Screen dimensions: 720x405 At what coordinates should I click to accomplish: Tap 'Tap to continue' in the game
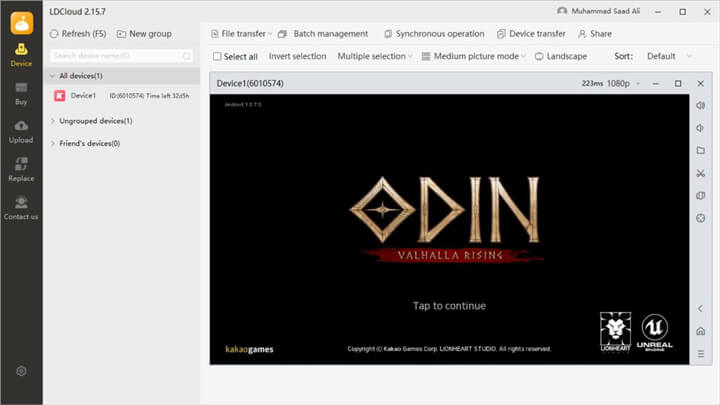[x=449, y=306]
